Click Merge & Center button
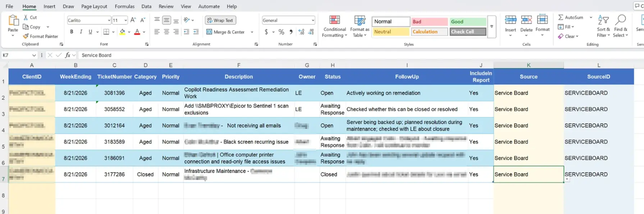Viewport: 644px width, 214px height. click(225, 32)
